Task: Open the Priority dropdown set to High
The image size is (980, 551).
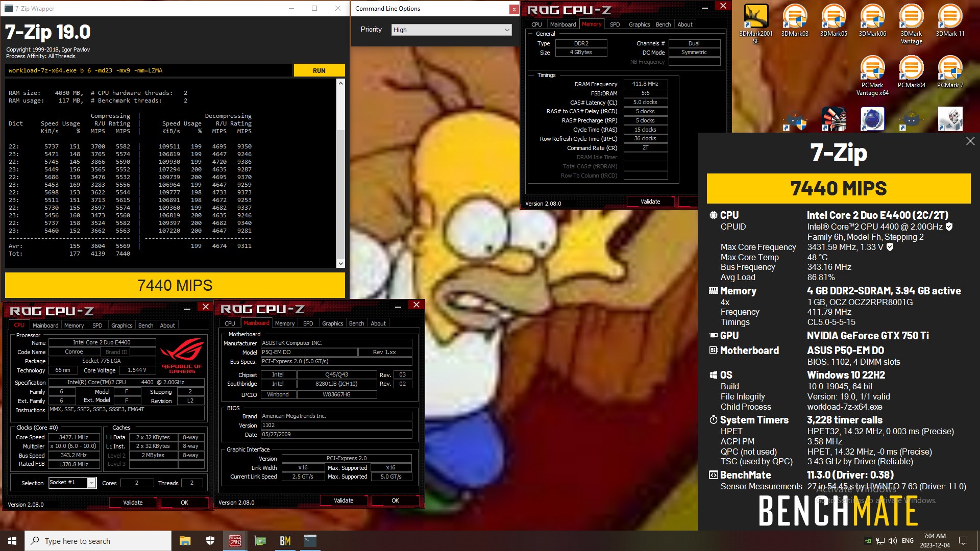Action: pos(451,30)
